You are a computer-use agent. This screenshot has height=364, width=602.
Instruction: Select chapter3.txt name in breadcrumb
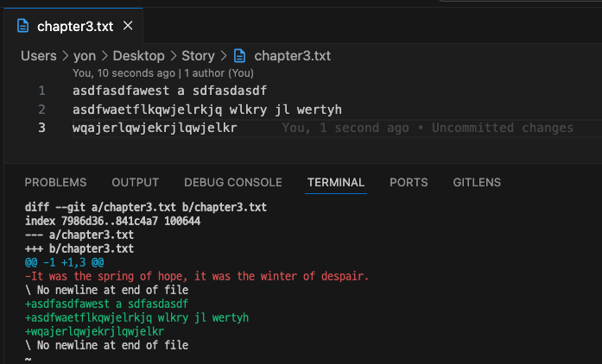292,56
